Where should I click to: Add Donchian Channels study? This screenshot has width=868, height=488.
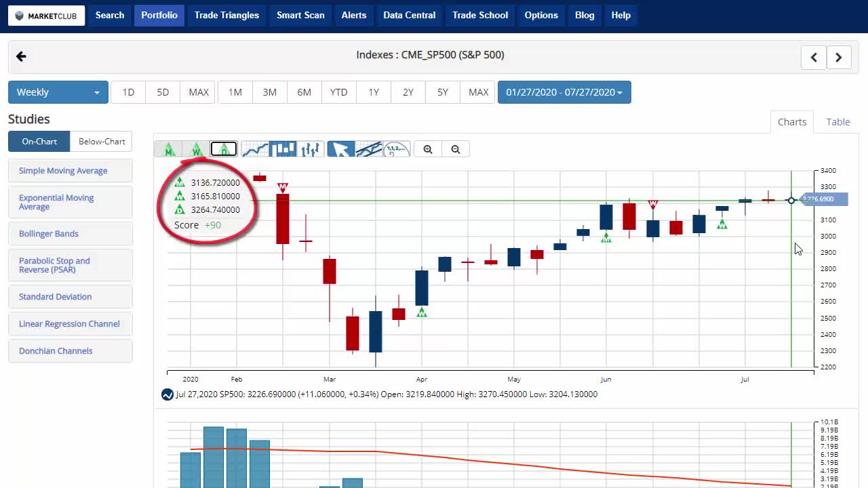(x=71, y=351)
